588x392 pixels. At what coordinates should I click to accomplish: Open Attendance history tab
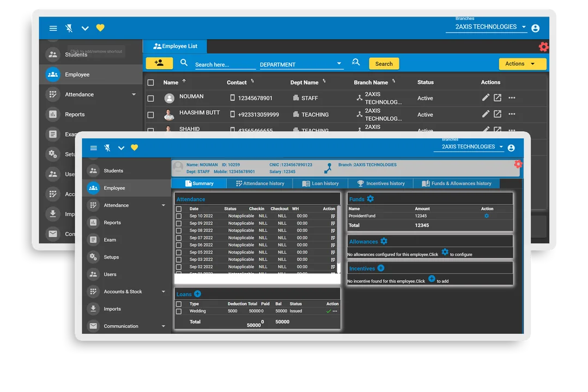click(260, 183)
